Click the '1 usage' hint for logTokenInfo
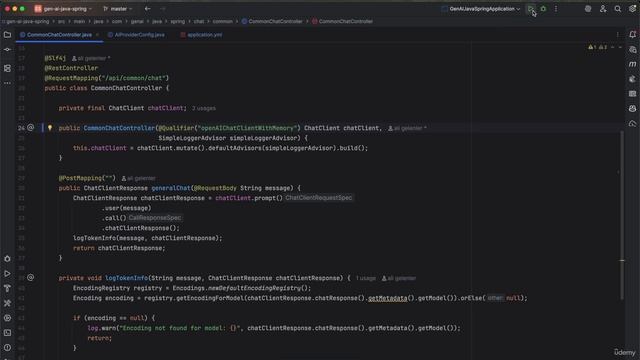 coord(365,278)
